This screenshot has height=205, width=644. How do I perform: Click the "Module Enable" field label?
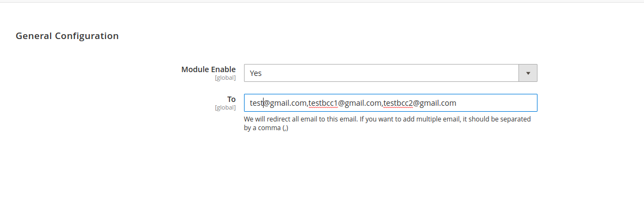coord(209,69)
